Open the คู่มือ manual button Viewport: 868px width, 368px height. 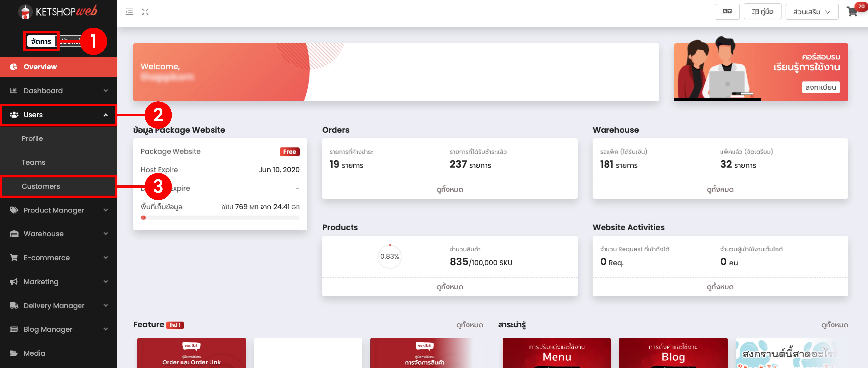(762, 12)
